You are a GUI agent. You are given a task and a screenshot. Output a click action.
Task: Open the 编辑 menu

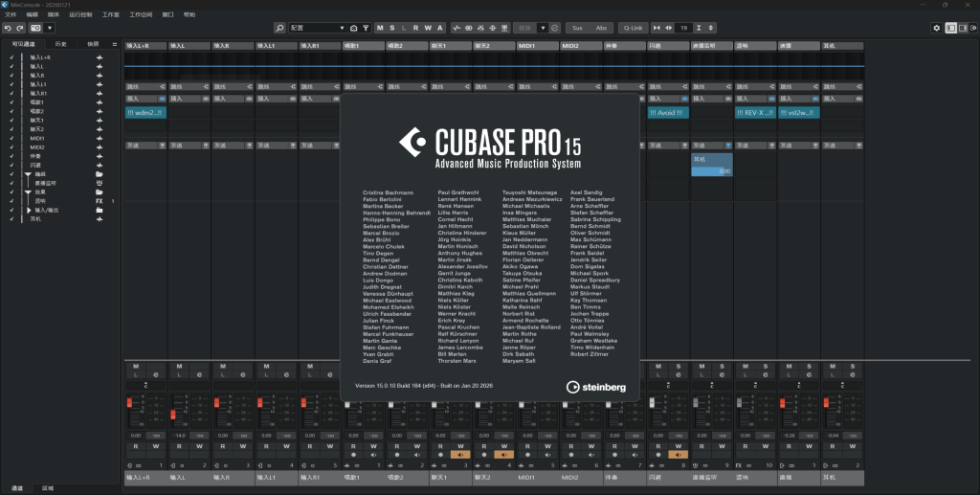click(32, 14)
